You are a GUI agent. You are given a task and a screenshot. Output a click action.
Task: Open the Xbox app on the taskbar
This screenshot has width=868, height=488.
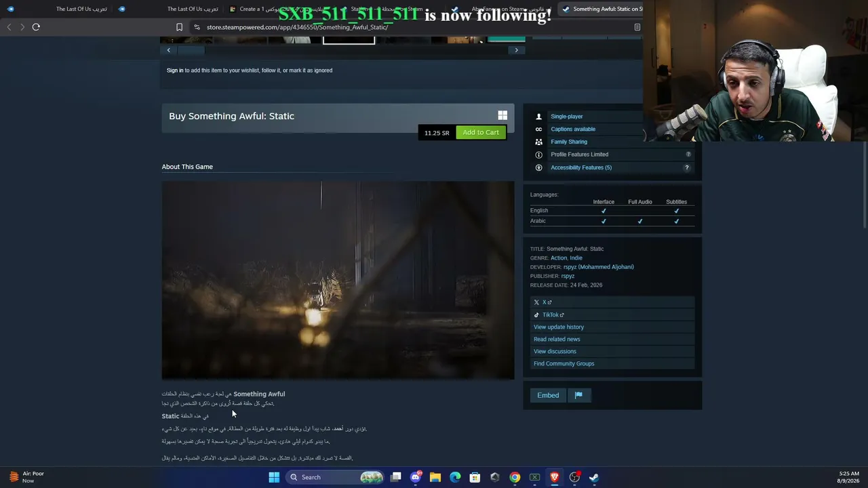click(x=534, y=477)
